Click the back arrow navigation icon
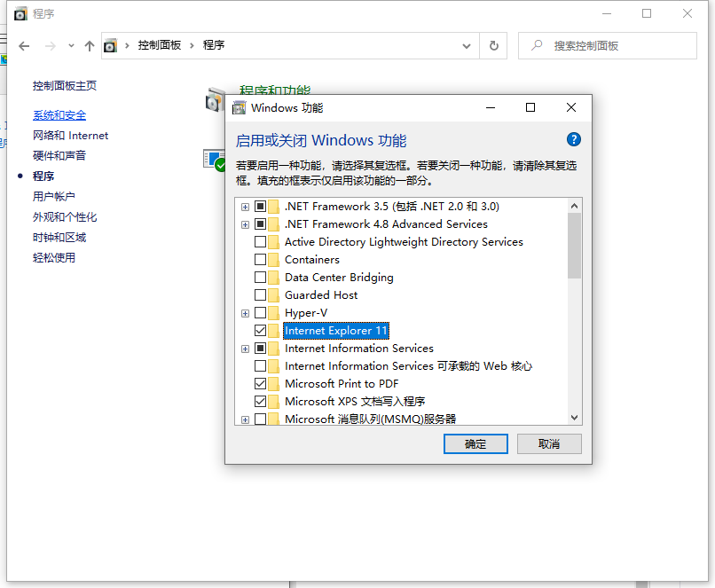 [23, 45]
